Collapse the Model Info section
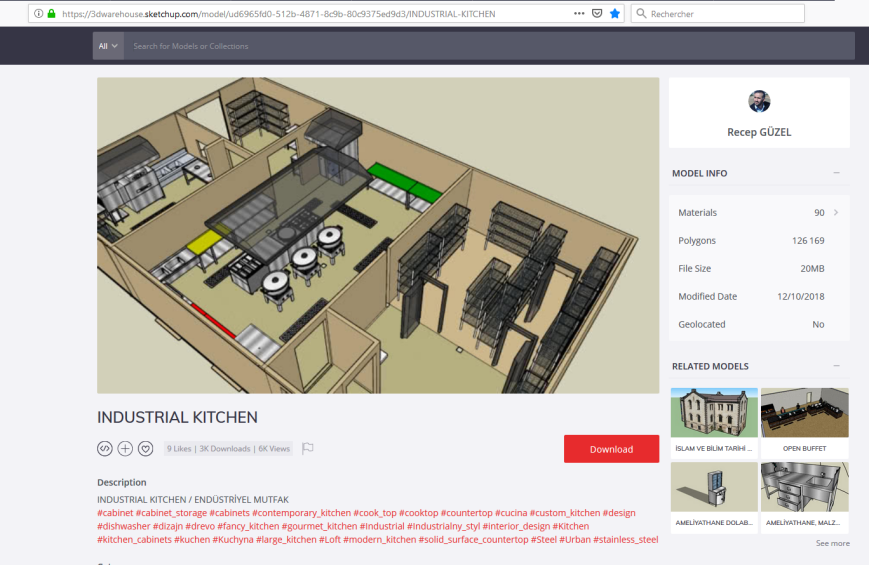The width and height of the screenshot is (869, 565). pyautogui.click(x=836, y=174)
